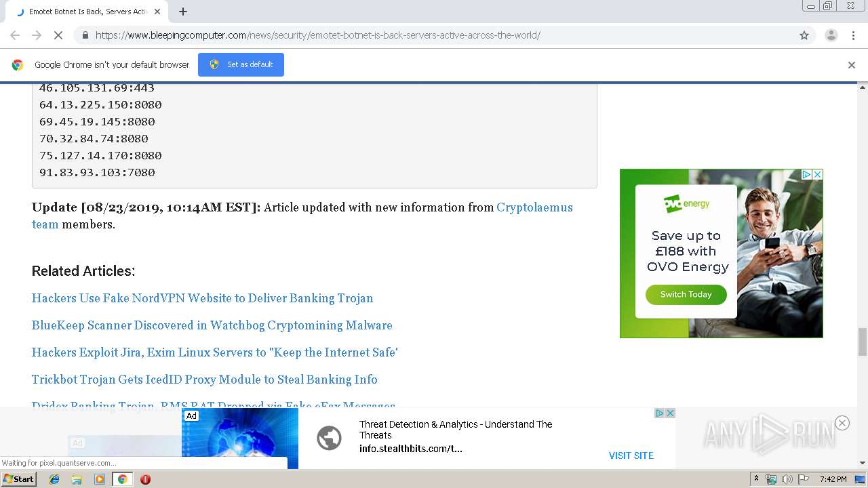This screenshot has height=488, width=868.
Task: Select IP 64.13.225.150:8080 text
Action: 100,104
